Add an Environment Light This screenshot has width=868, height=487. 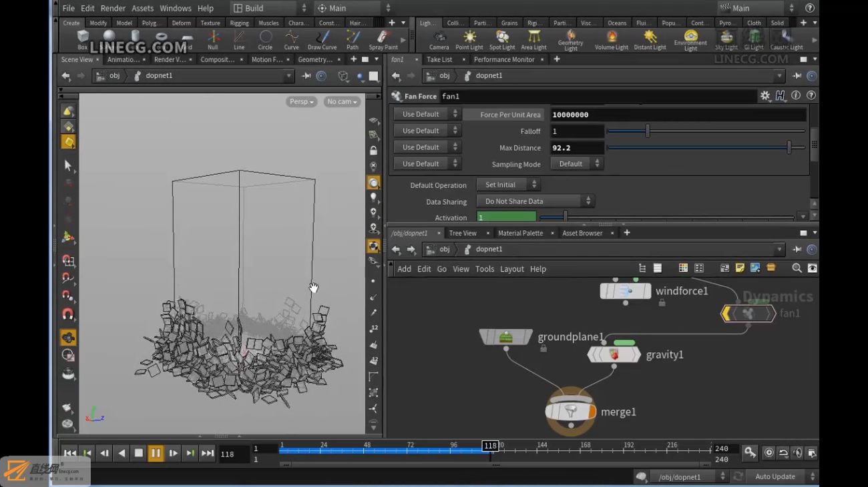point(690,40)
